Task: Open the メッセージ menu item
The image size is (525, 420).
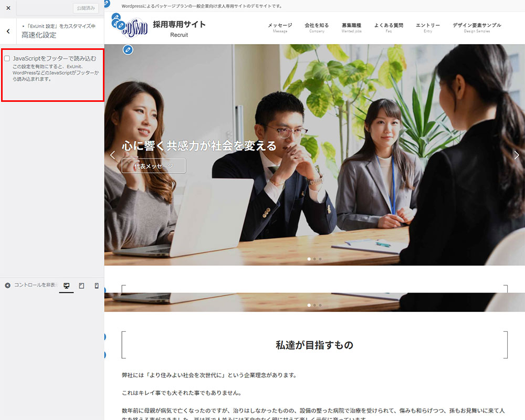Action: [x=280, y=27]
